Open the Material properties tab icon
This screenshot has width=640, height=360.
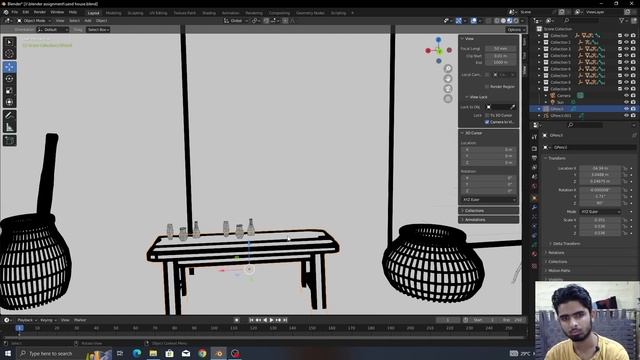click(534, 254)
